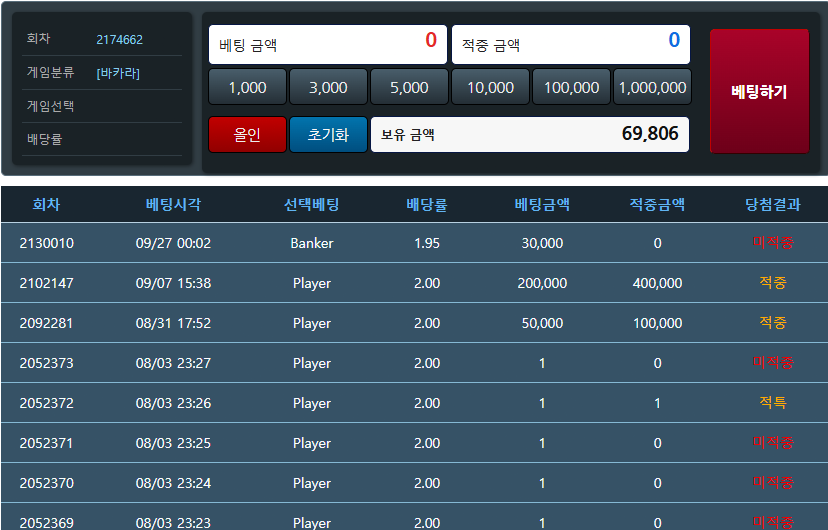Click the 400,000 winning amount
This screenshot has width=828, height=530.
(x=657, y=283)
